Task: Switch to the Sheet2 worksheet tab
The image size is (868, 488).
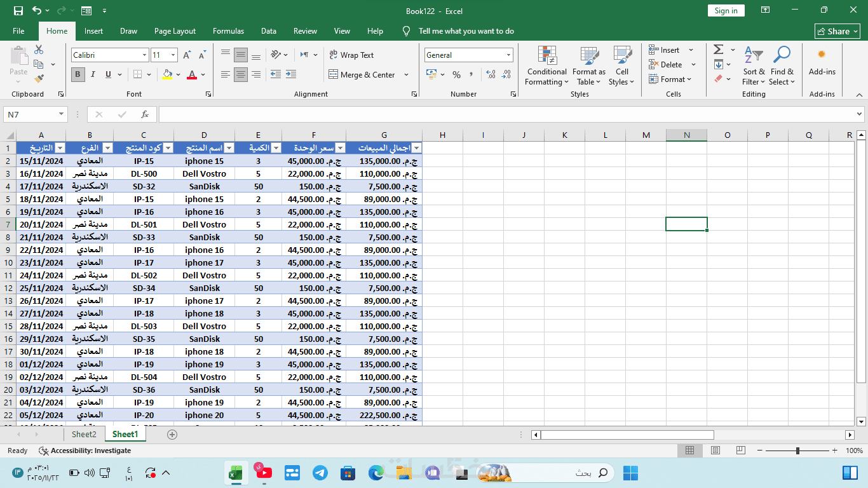Action: pos(84,435)
